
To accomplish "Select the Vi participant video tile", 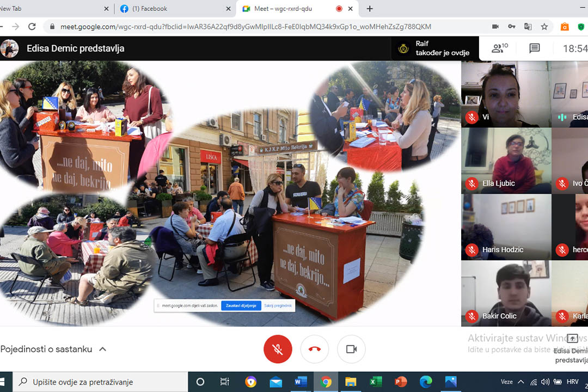I will pyautogui.click(x=506, y=94).
